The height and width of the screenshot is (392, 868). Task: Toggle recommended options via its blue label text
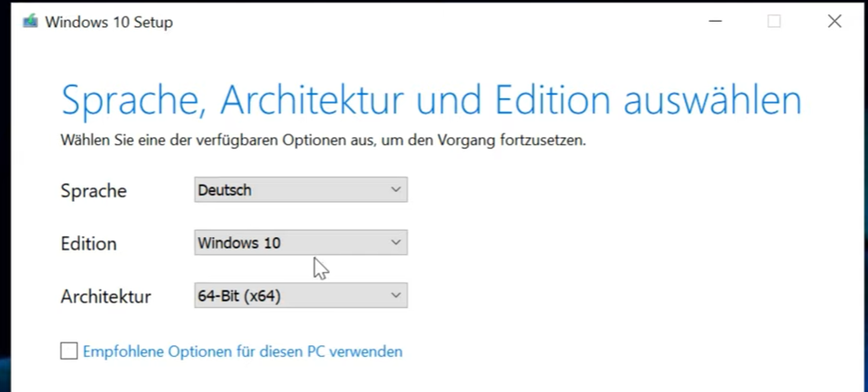pos(242,351)
